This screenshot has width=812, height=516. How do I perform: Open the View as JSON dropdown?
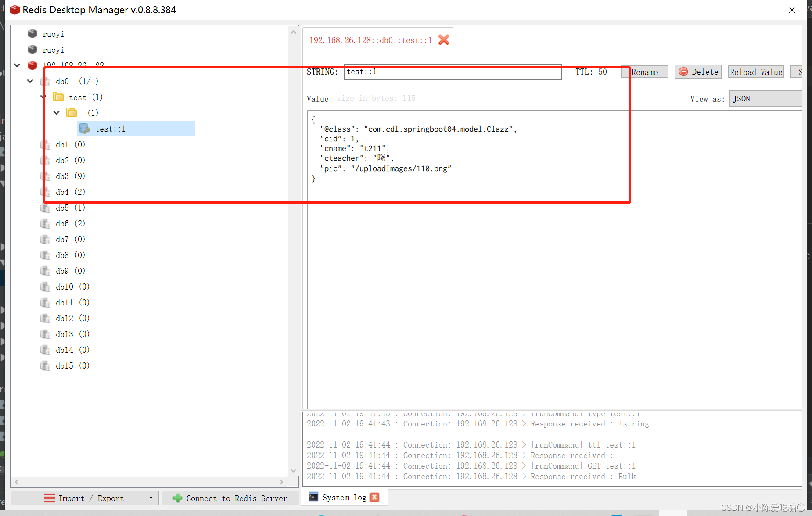[765, 99]
